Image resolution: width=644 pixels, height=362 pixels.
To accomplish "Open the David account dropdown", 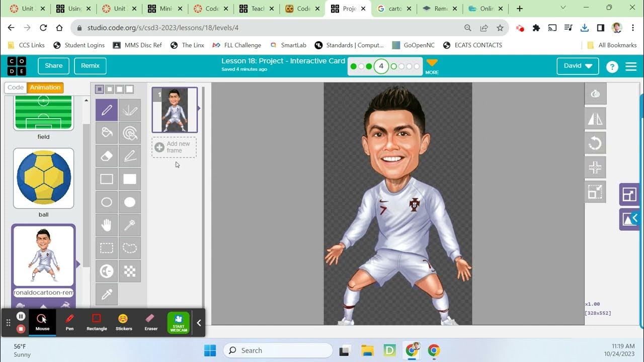I will click(578, 66).
